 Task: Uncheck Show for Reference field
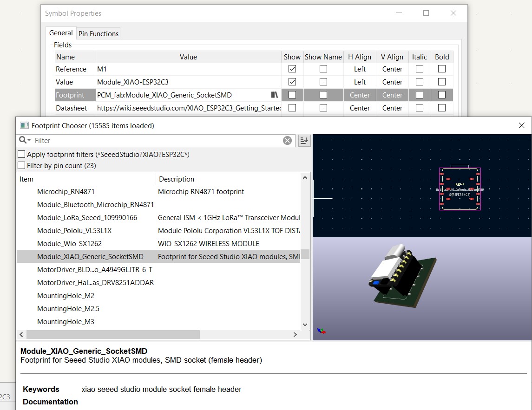[292, 69]
